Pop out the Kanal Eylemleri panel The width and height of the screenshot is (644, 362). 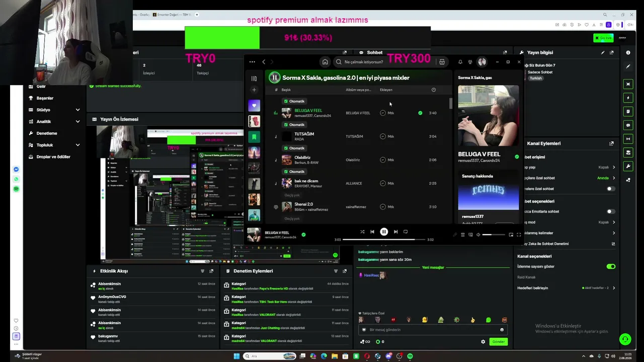pyautogui.click(x=612, y=143)
